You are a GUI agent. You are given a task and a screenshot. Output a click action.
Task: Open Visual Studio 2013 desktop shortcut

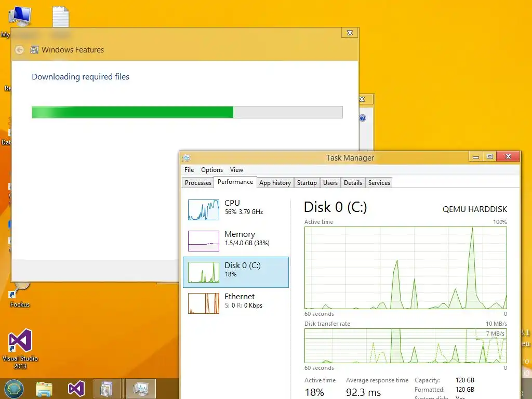[20, 349]
